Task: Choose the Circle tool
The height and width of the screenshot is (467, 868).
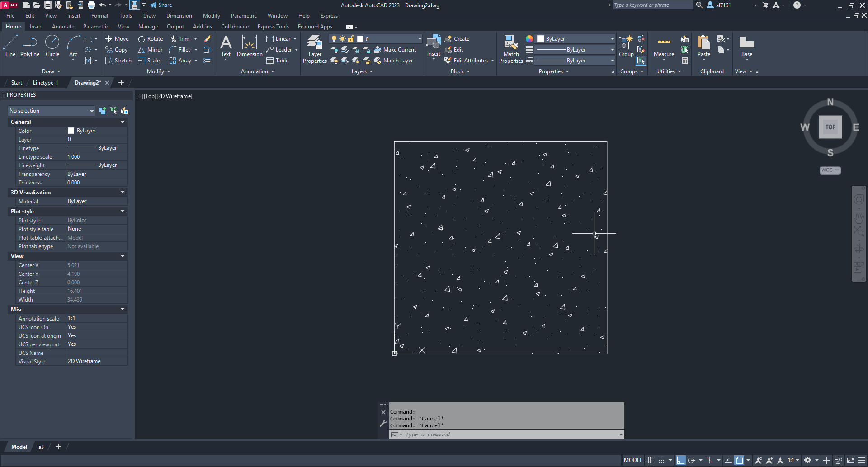Action: 52,46
